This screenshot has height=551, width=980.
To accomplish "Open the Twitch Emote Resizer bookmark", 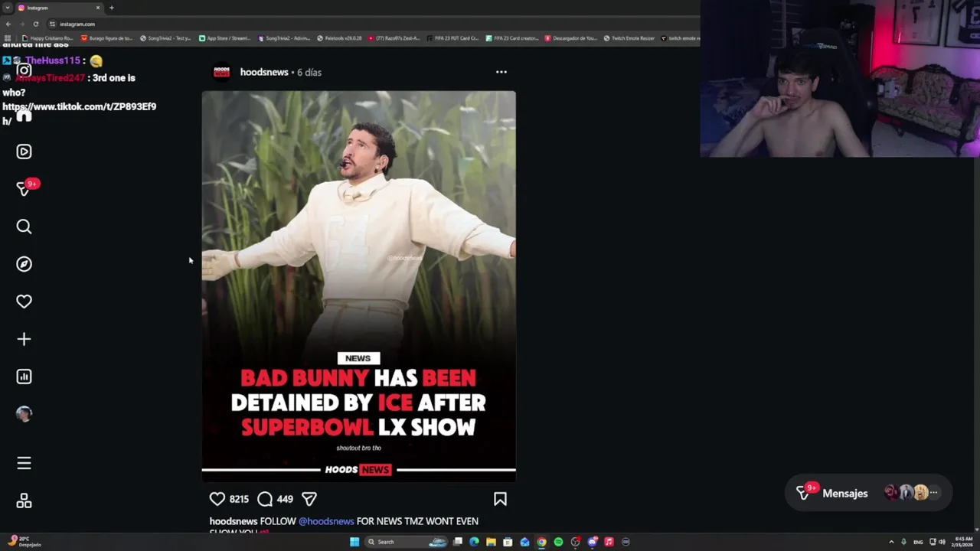I will tap(629, 38).
